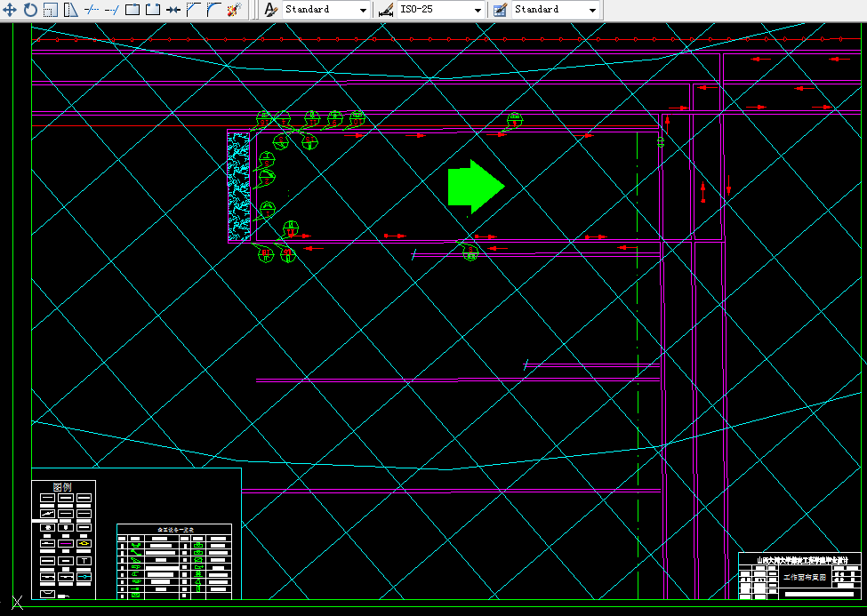Select the Stretch tool
This screenshot has height=616, width=867.
pyautogui.click(x=71, y=10)
